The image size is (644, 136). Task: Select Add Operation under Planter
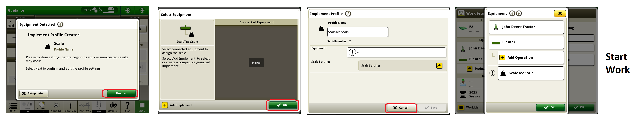(530, 58)
